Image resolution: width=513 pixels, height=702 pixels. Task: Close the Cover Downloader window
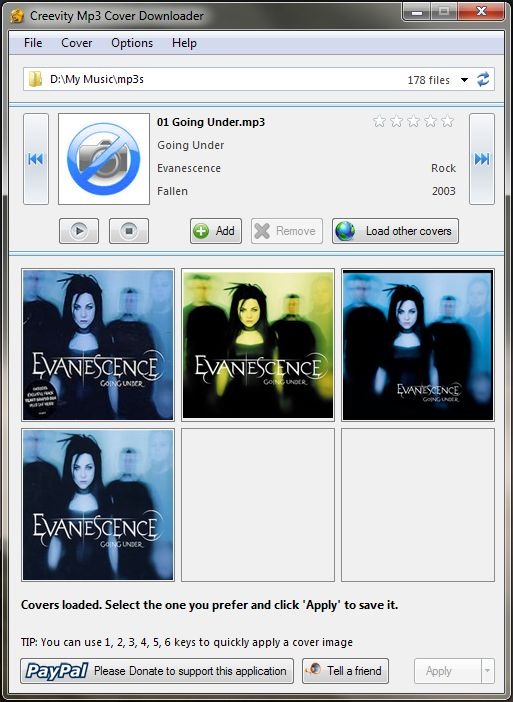(x=482, y=12)
